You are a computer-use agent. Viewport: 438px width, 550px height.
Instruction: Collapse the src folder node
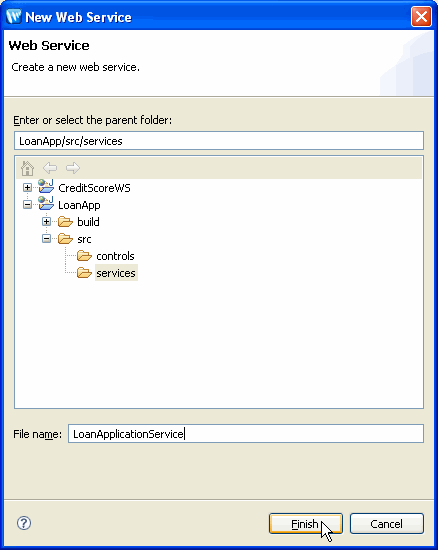(x=46, y=239)
